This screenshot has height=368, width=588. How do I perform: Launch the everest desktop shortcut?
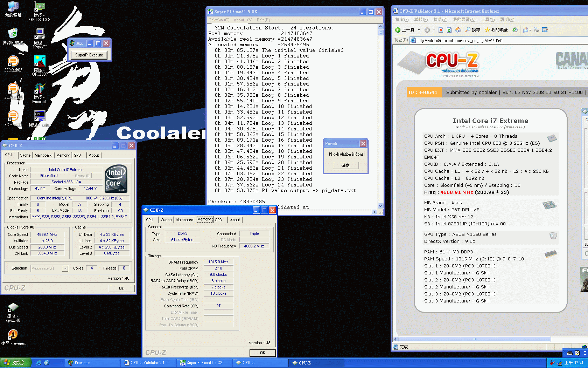tap(13, 338)
